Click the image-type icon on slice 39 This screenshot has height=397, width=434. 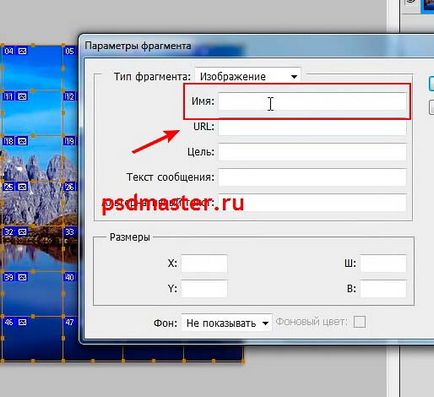click(x=22, y=277)
